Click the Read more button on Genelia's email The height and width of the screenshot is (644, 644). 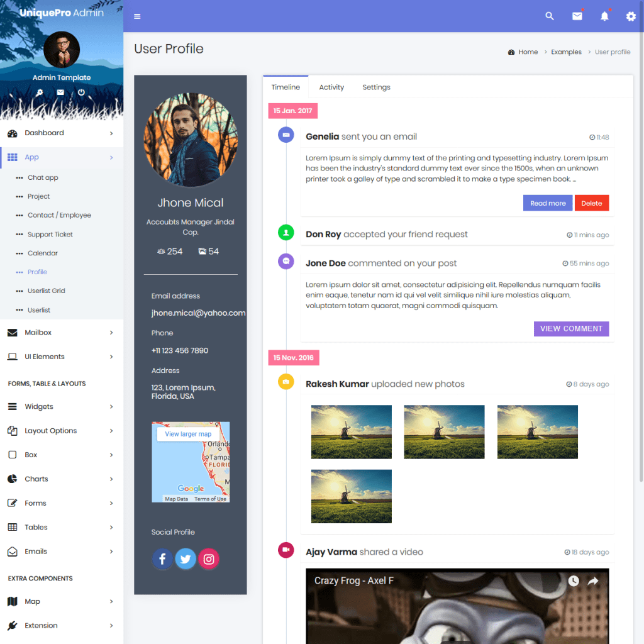pyautogui.click(x=547, y=203)
